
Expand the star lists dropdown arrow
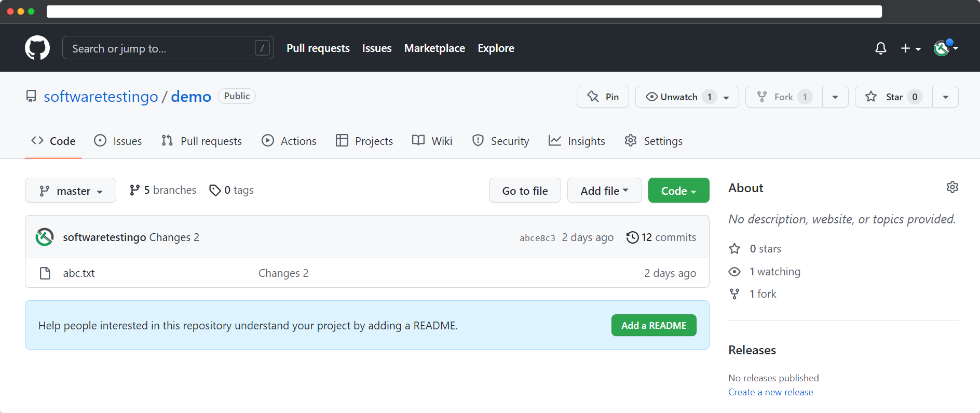tap(946, 97)
